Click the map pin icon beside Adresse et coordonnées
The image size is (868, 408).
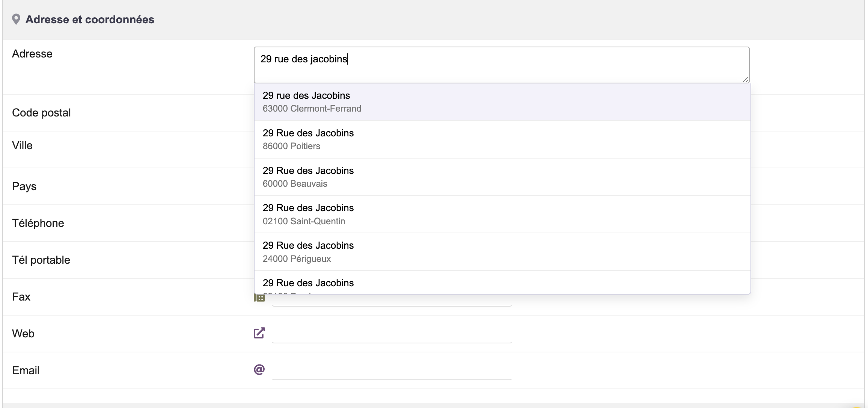coord(16,19)
